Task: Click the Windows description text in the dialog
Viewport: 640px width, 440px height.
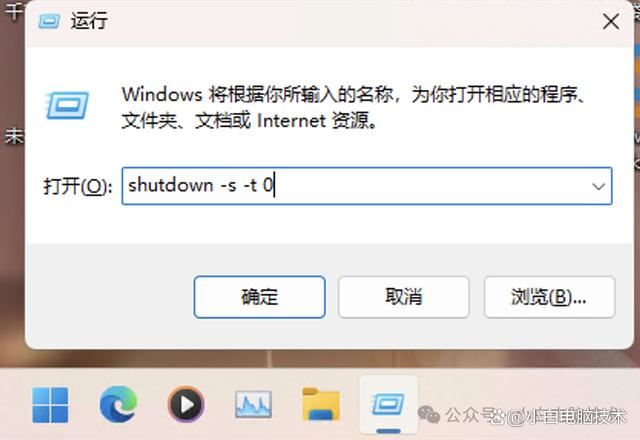Action: (354, 107)
